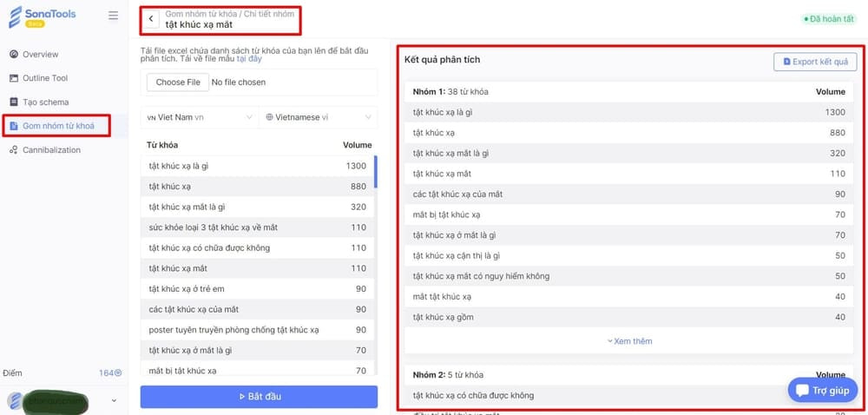Expand Nhóm 1 with Xem thêm
Viewport: 868px width, 415px height.
click(629, 341)
